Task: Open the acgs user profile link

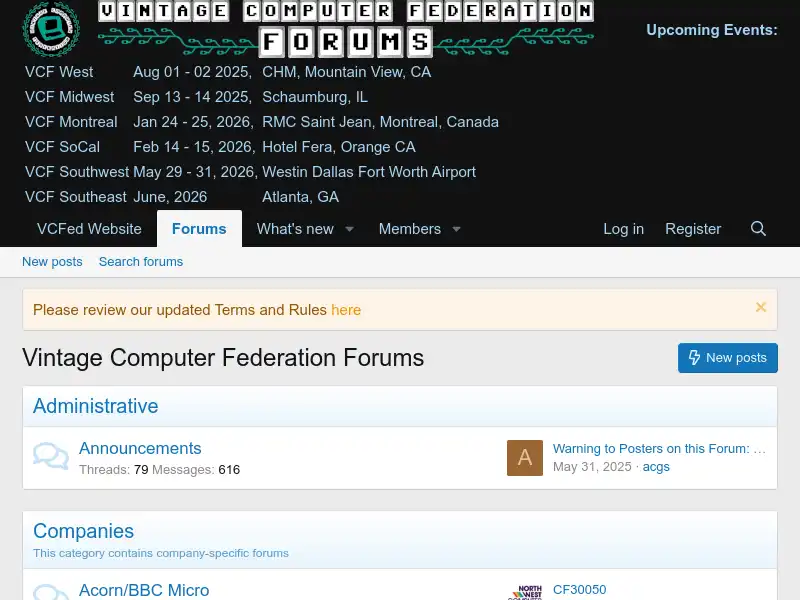Action: pyautogui.click(x=656, y=467)
